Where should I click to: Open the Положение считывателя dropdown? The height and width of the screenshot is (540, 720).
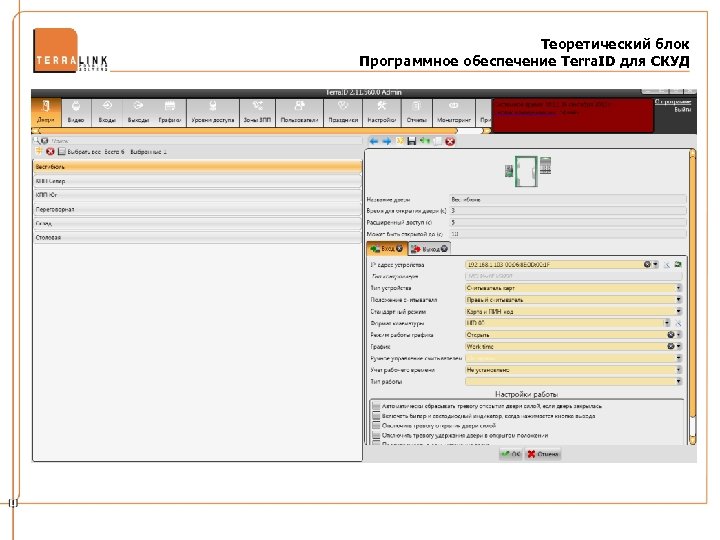[678, 299]
